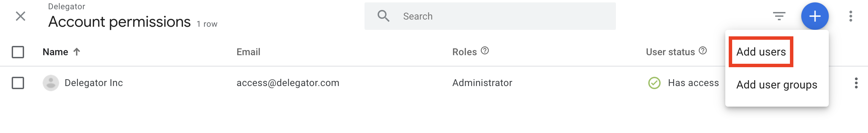Image resolution: width=868 pixels, height=133 pixels.
Task: Sort by the Name column header
Action: [55, 52]
